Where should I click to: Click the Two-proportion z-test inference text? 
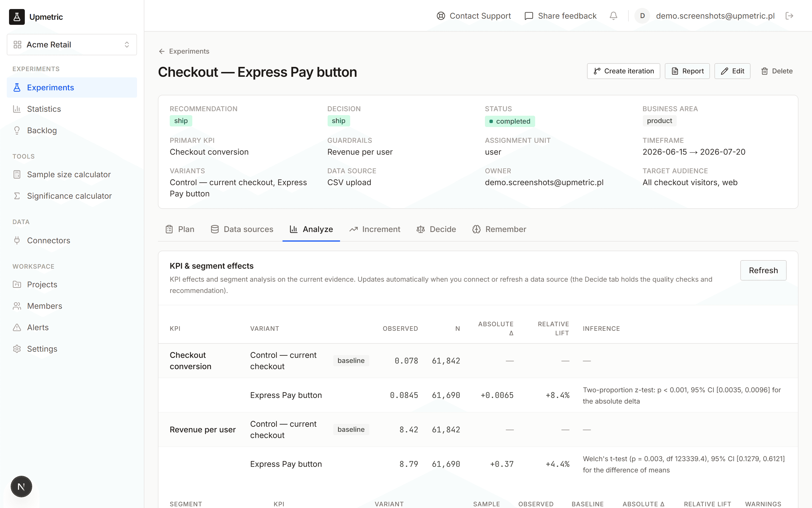(682, 395)
